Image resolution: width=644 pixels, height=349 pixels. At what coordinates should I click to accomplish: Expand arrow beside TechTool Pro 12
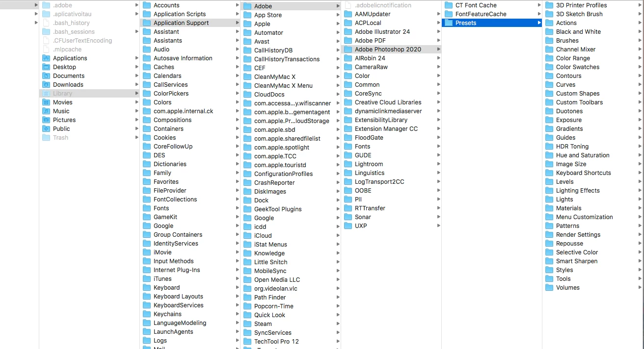[x=338, y=342]
